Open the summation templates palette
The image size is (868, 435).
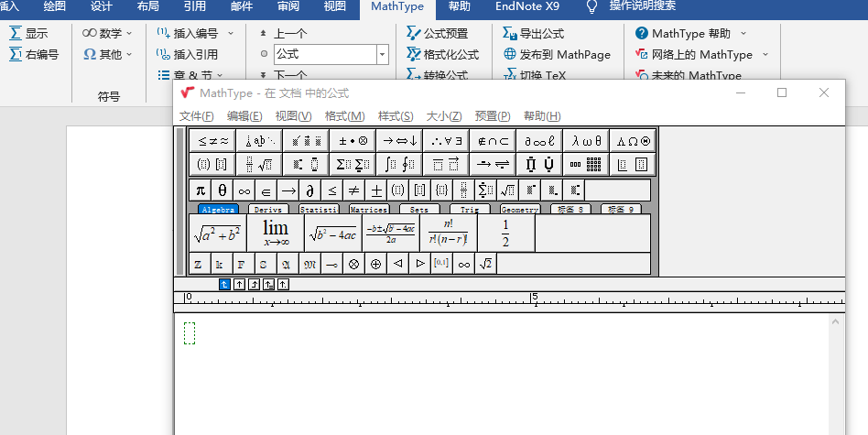click(x=353, y=164)
